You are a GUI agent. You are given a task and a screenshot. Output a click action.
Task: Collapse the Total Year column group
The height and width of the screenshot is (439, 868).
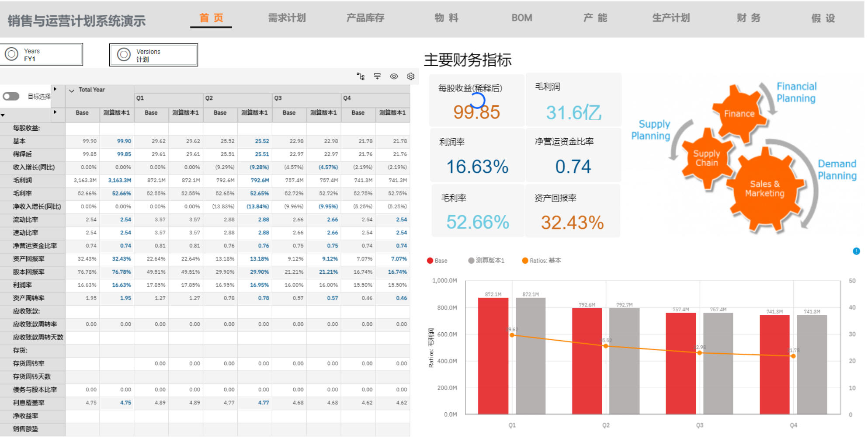point(72,90)
